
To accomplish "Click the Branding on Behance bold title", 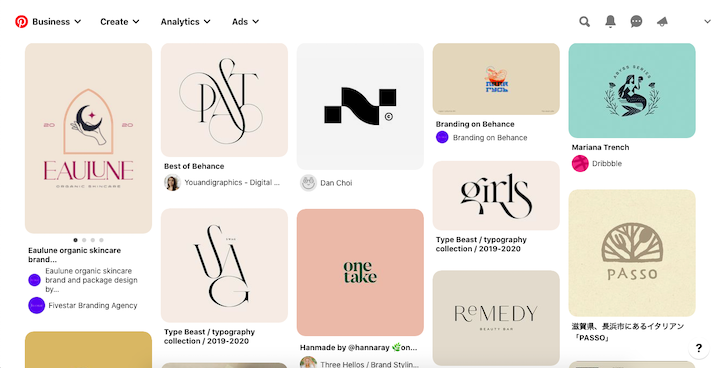I will point(475,124).
